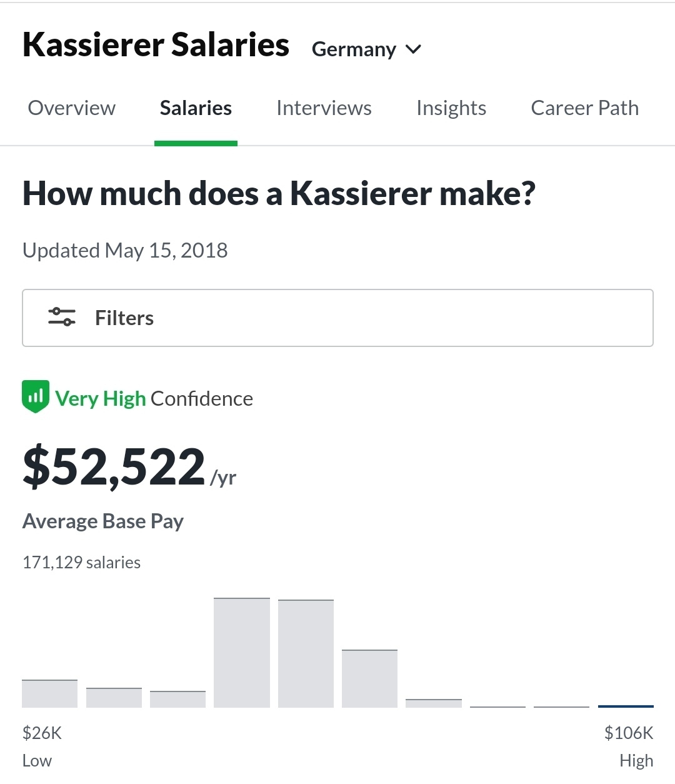This screenshot has width=675, height=784.
Task: Open the Germany location dropdown
Action: [x=354, y=49]
